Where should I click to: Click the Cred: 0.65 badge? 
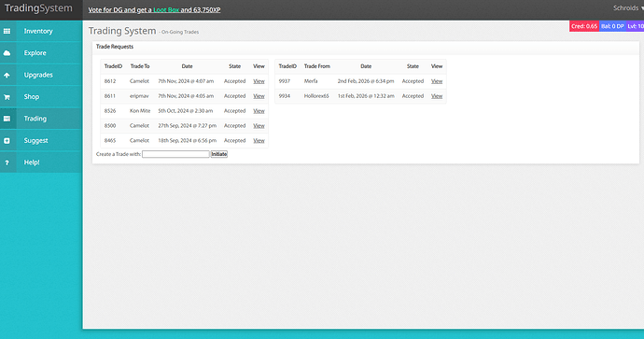pyautogui.click(x=584, y=26)
